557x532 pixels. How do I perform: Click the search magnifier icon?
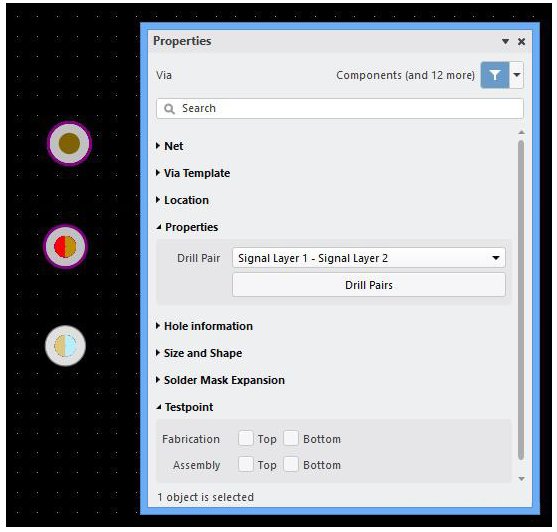pos(169,109)
